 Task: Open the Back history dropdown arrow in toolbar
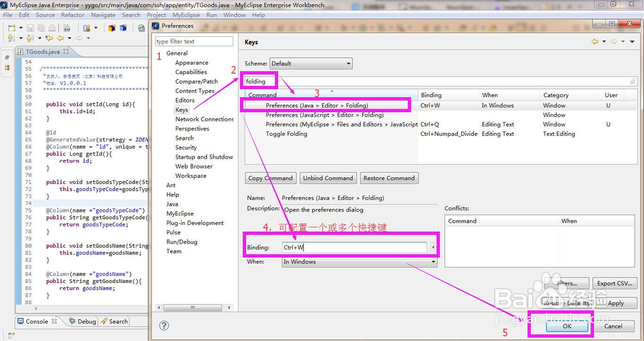(x=69, y=38)
